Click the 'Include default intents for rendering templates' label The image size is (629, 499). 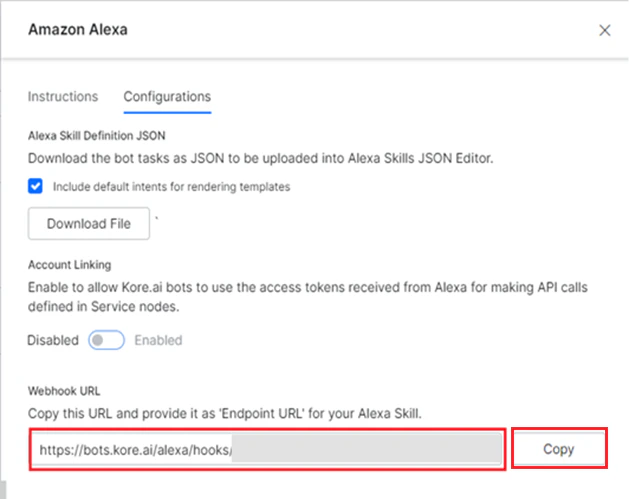171,187
